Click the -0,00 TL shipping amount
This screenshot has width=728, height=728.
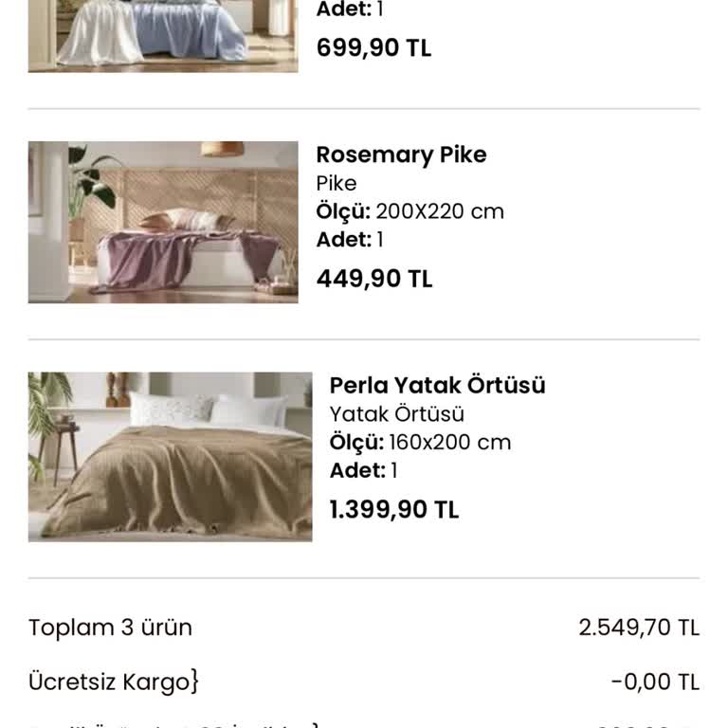click(654, 682)
